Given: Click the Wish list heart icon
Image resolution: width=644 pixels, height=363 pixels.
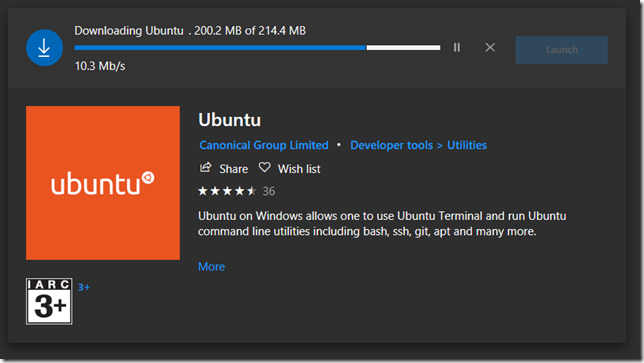Looking at the screenshot, I should pos(264,167).
